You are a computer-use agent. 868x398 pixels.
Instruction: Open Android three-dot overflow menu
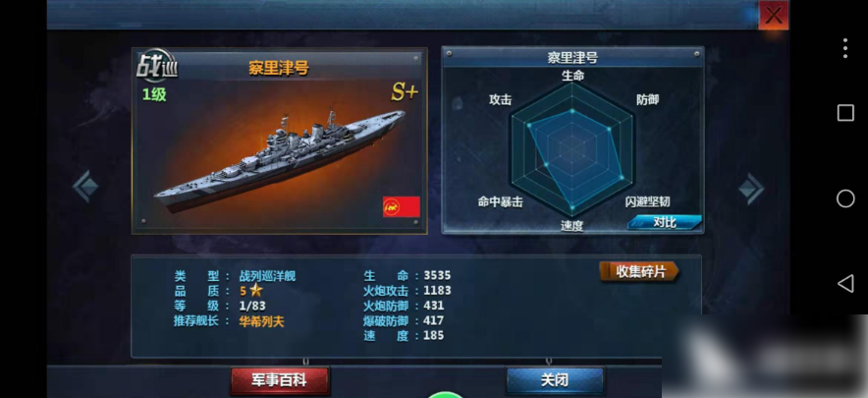[x=844, y=48]
